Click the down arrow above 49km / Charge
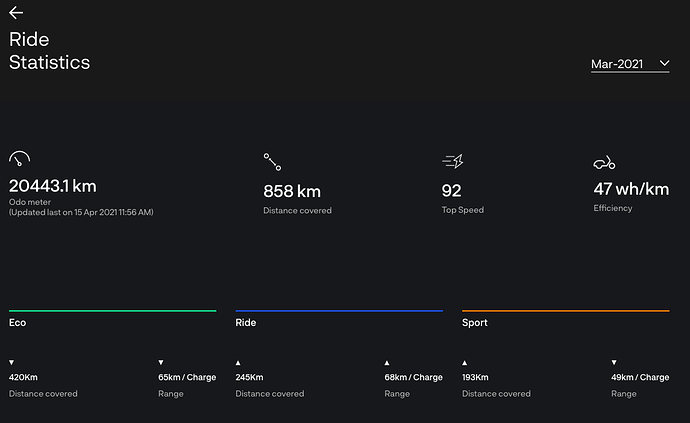 (614, 362)
